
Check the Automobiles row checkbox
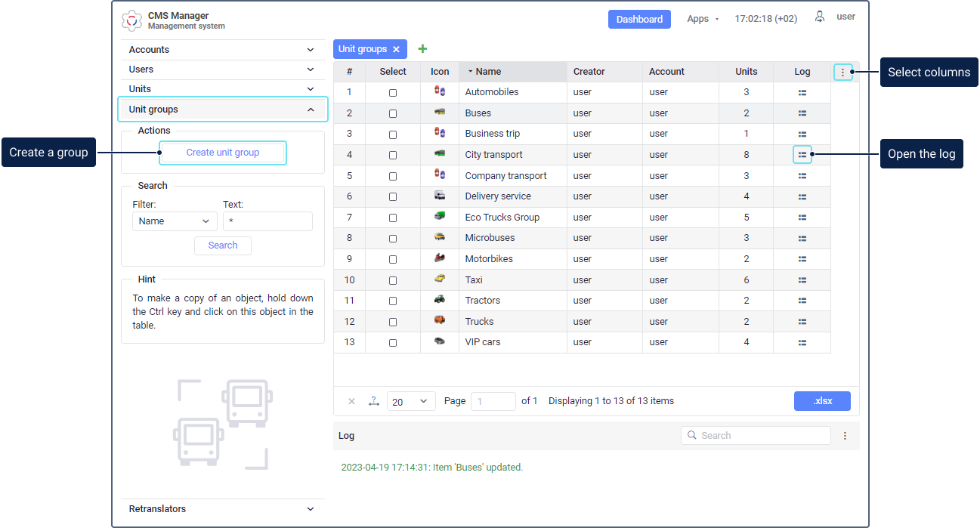(393, 93)
